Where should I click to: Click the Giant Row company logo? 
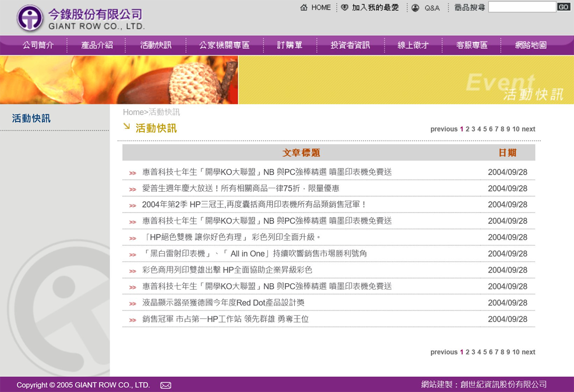pos(81,18)
